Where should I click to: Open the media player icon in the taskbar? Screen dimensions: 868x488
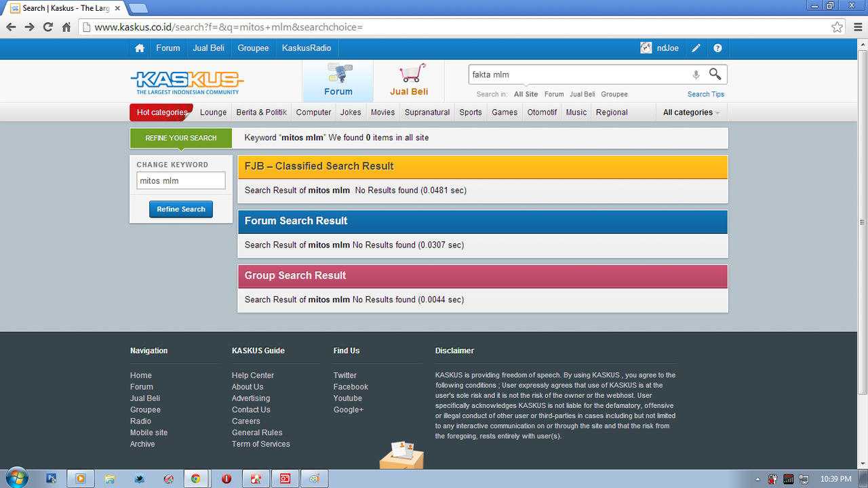pyautogui.click(x=80, y=479)
